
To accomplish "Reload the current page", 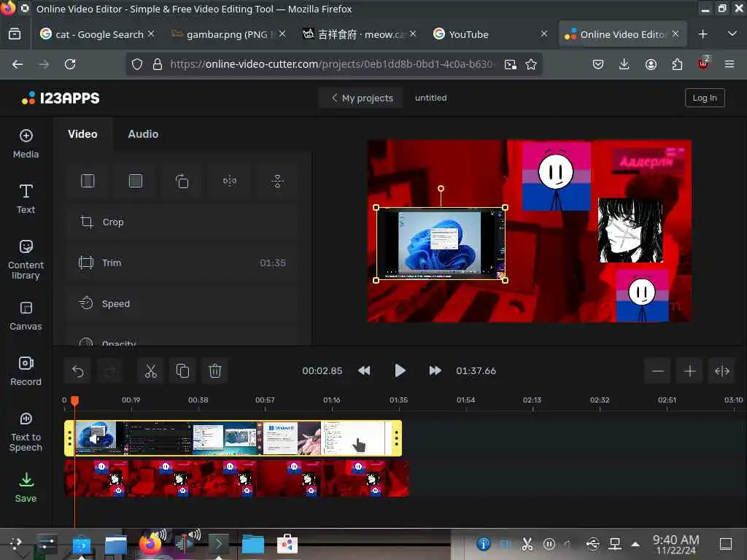I will (70, 64).
